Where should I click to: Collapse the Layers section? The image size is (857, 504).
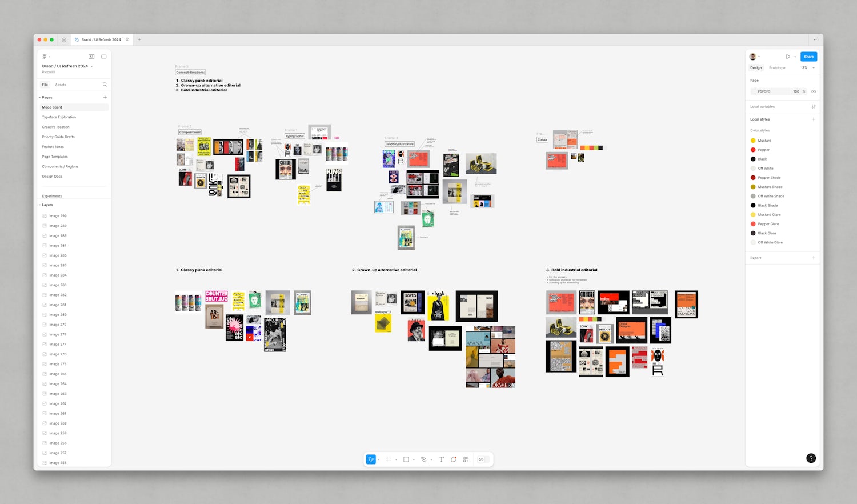coord(39,205)
